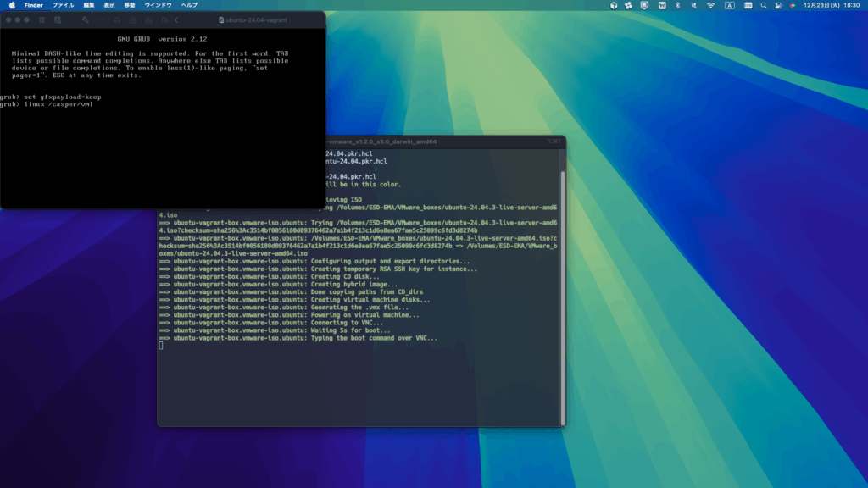Open the ウインドウ menu
The height and width of the screenshot is (488, 868).
pos(158,5)
